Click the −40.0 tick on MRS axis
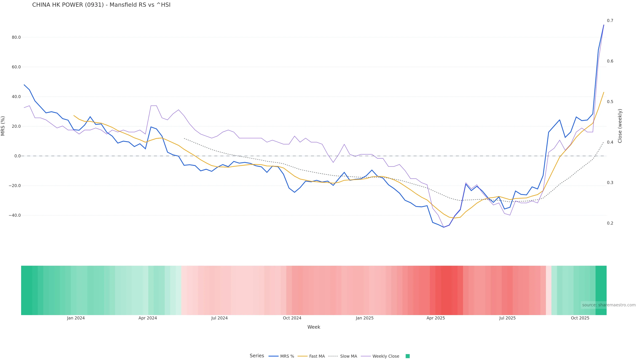The image size is (644, 362). point(15,215)
